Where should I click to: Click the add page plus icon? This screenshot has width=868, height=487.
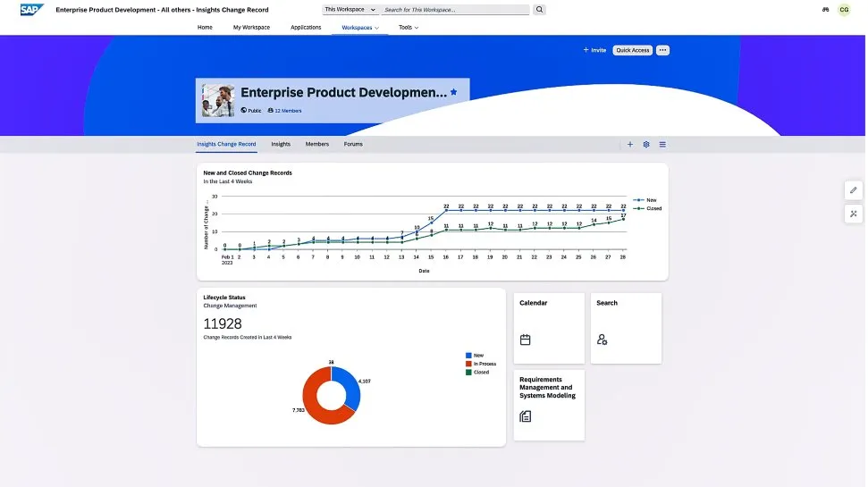[x=630, y=144]
